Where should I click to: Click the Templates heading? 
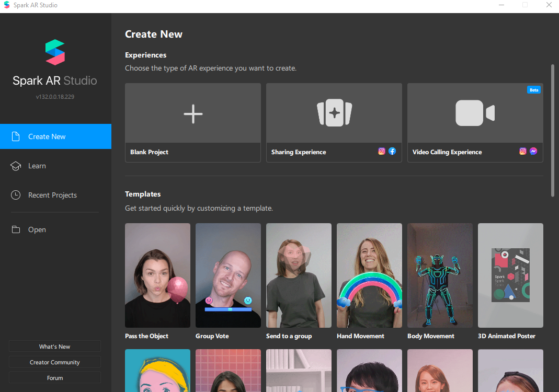point(143,194)
